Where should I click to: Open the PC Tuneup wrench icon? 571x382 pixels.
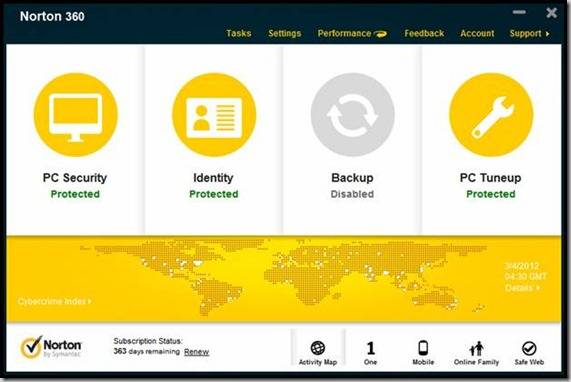[491, 115]
